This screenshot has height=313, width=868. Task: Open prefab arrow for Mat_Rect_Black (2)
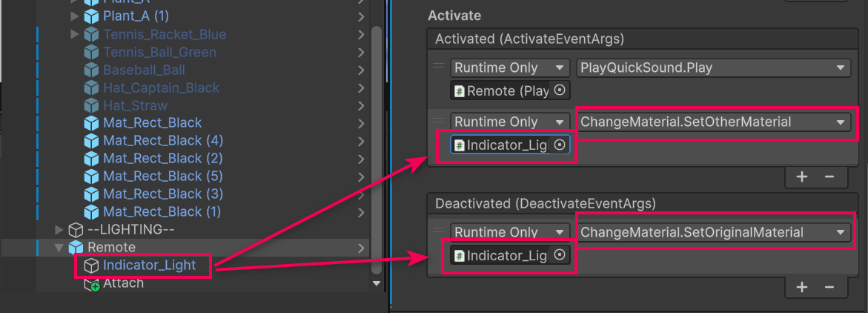(361, 158)
